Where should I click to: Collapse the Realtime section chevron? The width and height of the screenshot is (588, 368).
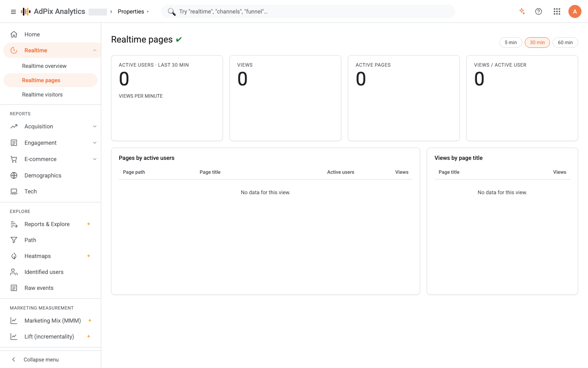(95, 50)
